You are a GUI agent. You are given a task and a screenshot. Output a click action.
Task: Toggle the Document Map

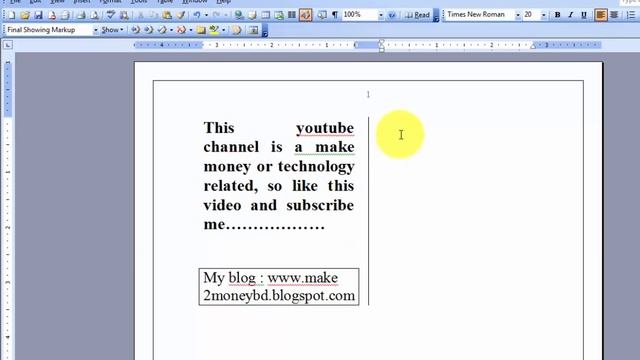click(322, 16)
